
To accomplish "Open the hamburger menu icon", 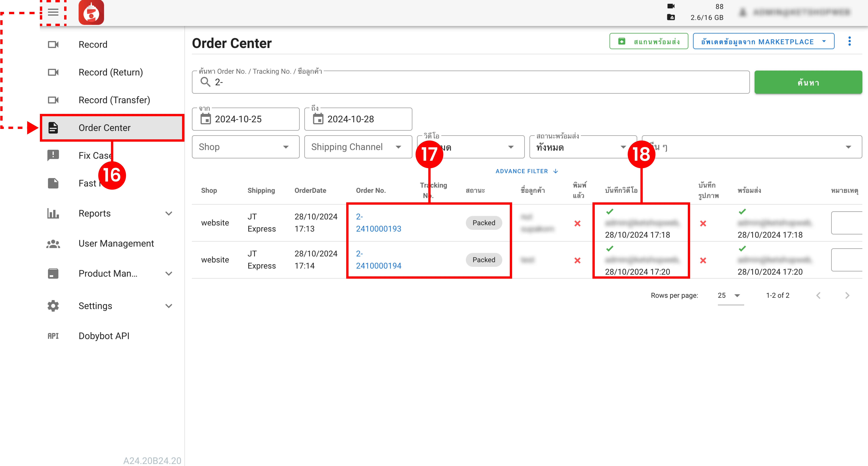I will (x=53, y=12).
